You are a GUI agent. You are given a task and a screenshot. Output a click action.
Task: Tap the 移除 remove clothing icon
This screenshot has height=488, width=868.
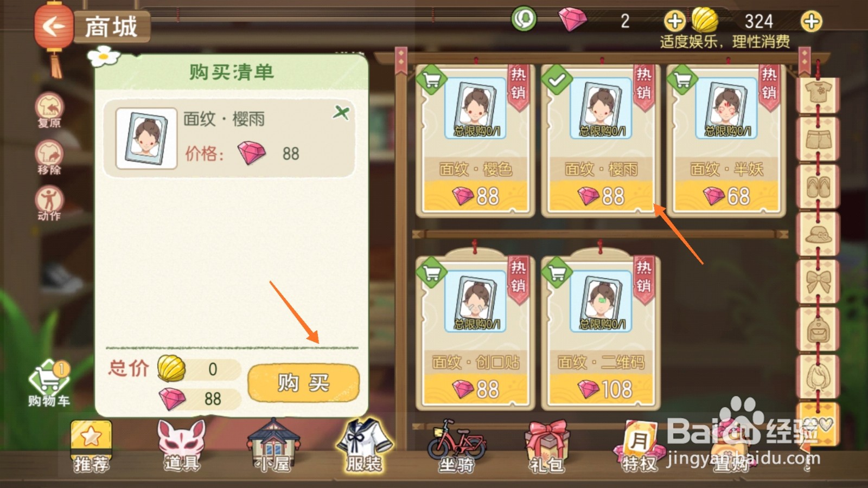pos(49,157)
